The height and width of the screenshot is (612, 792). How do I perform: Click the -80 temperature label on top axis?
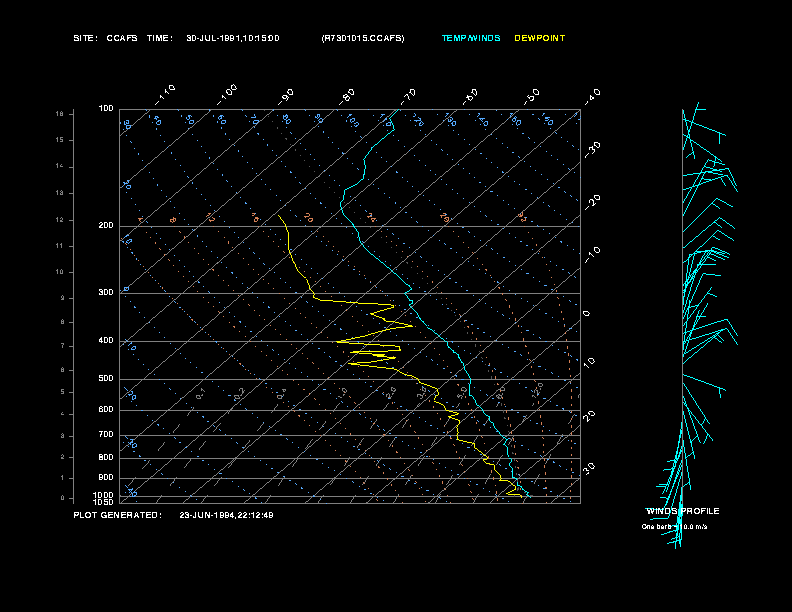click(x=347, y=97)
